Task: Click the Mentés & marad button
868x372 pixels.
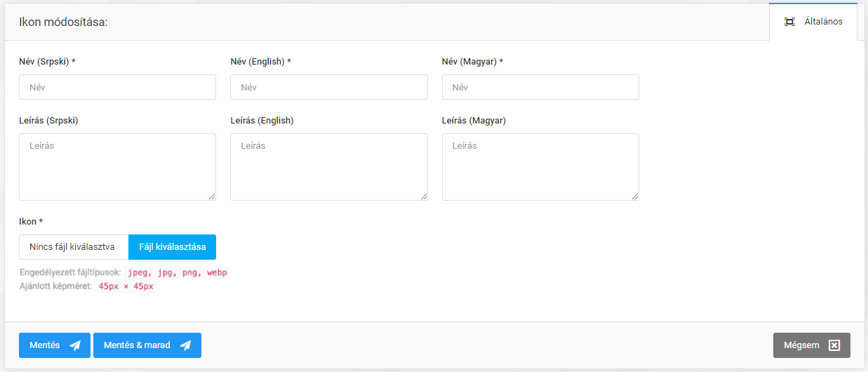Action: (x=147, y=345)
